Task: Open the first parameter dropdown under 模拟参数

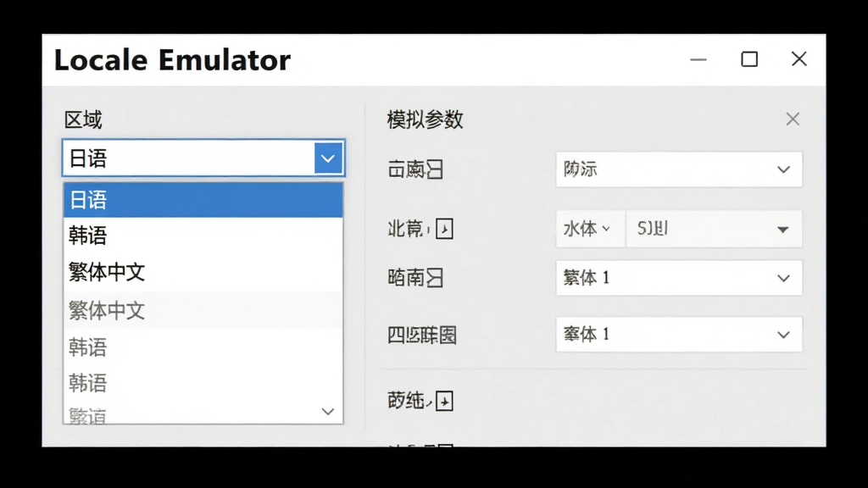Action: click(679, 169)
